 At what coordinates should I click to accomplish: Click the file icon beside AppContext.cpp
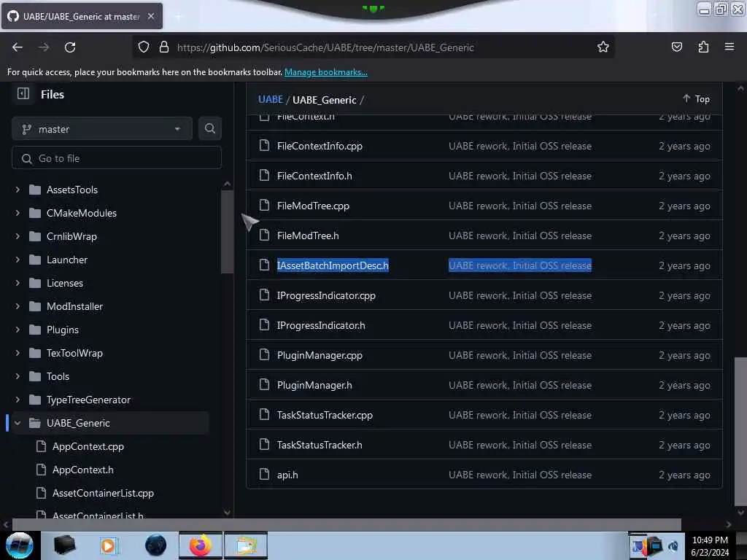pyautogui.click(x=42, y=446)
